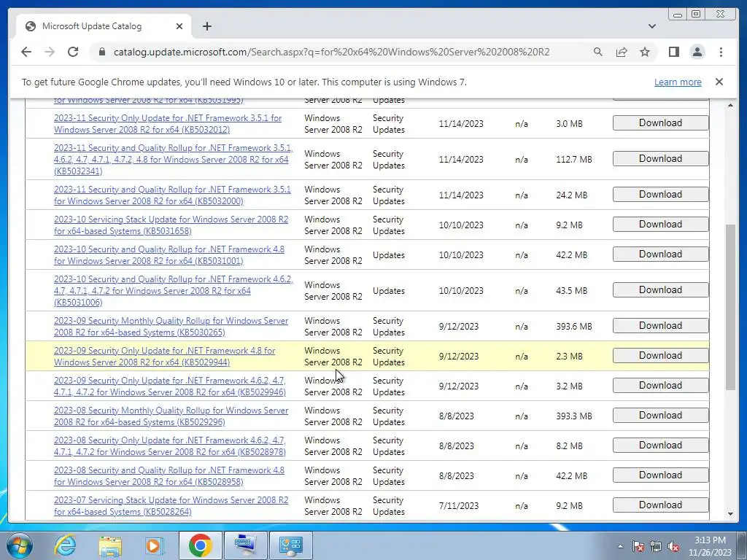Download the 43.5 MB KB5031006 update

[x=660, y=290]
